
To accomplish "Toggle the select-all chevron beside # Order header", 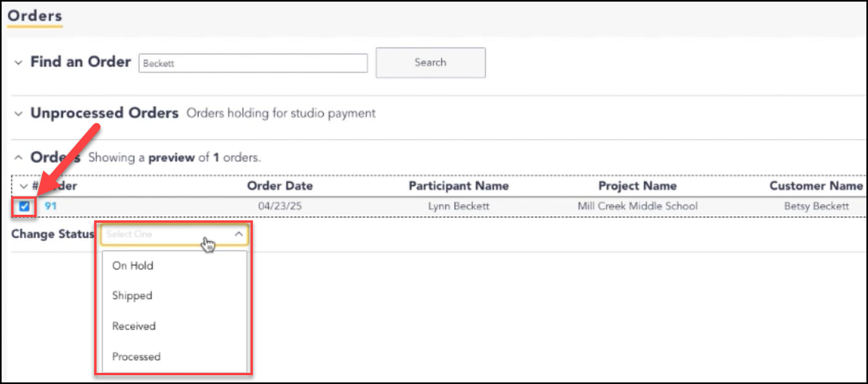I will (23, 186).
